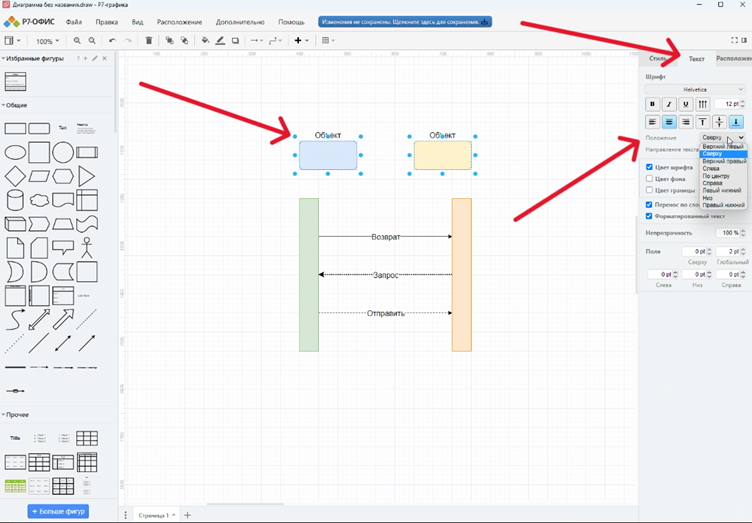Apply bold text formatting
This screenshot has height=523, width=752.
coord(652,104)
